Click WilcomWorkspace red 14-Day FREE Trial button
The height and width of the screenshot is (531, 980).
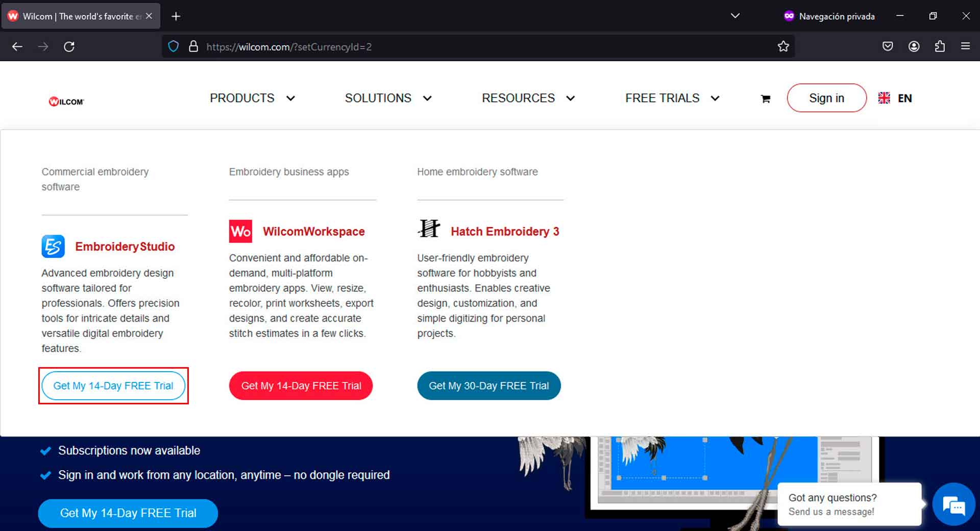301,386
